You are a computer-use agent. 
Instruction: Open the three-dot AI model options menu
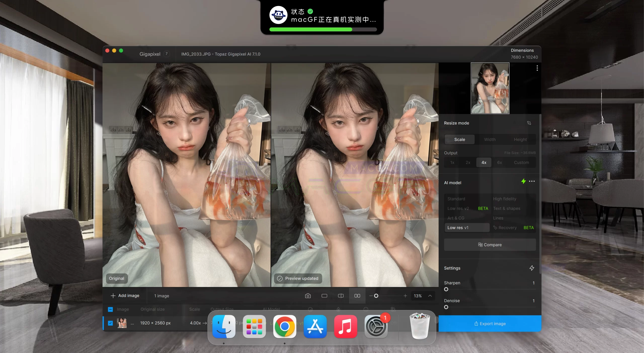532,181
